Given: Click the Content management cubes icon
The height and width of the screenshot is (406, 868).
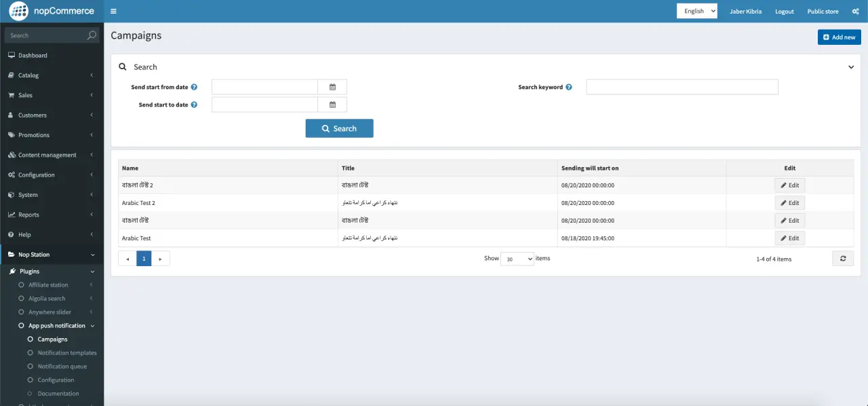Looking at the screenshot, I should click(12, 155).
